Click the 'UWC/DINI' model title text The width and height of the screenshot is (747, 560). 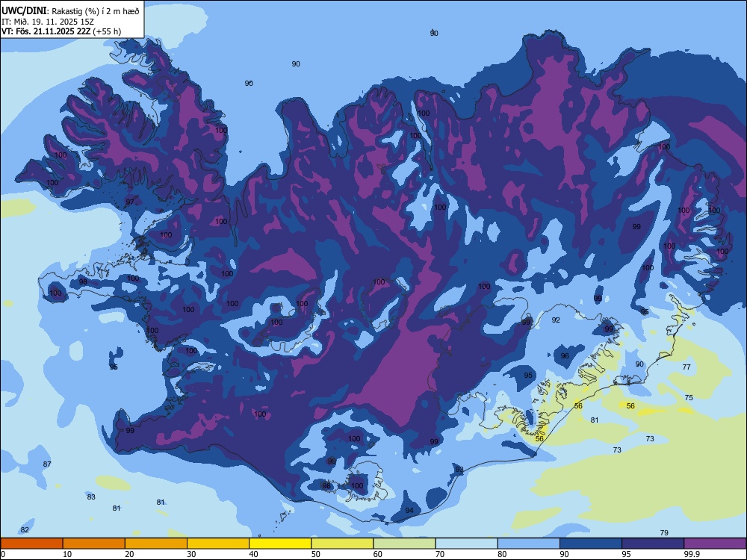(x=24, y=11)
